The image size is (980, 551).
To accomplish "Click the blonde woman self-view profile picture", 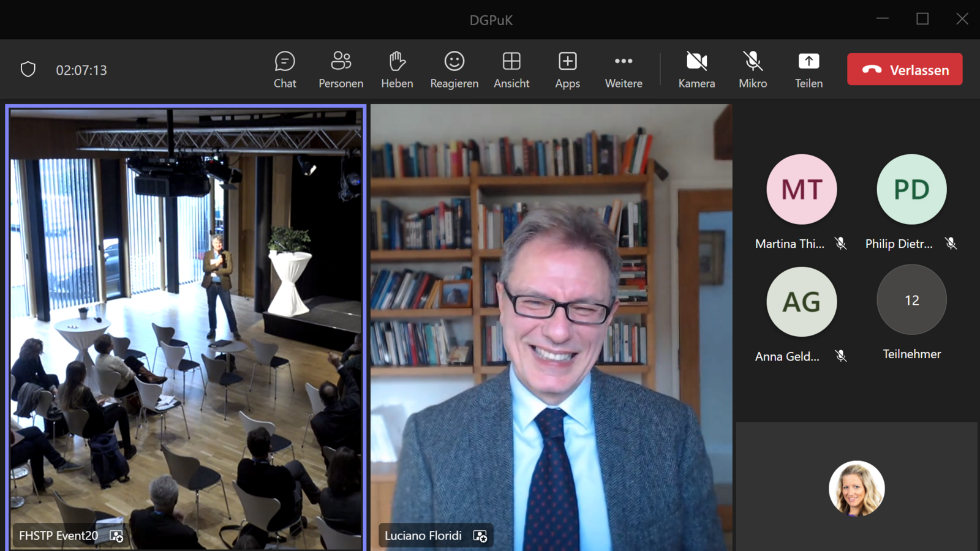I will (x=856, y=489).
